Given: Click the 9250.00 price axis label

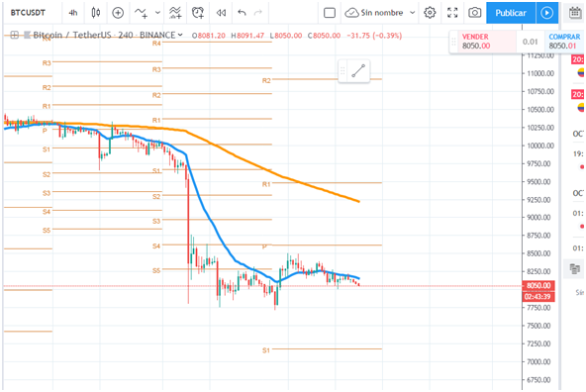Looking at the screenshot, I should point(538,200).
